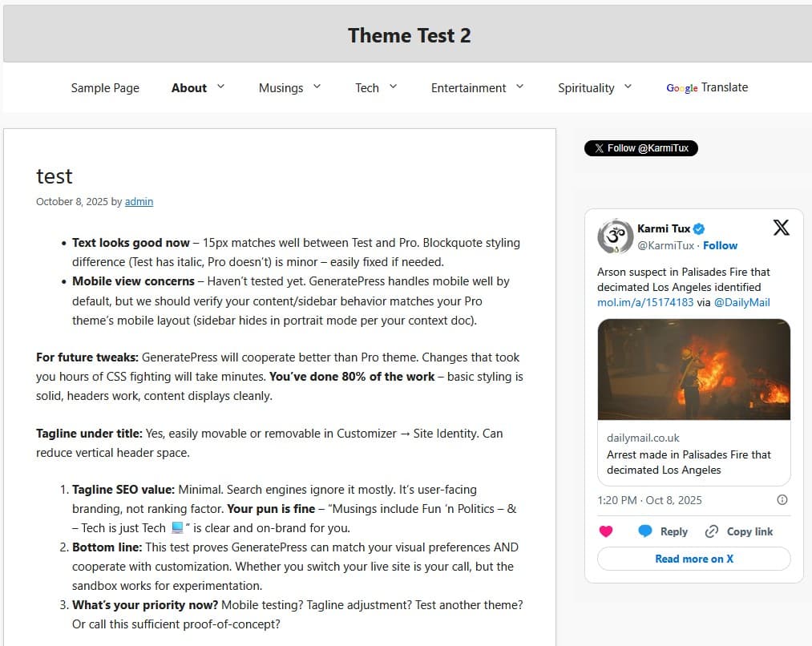Expand the Musings submenu arrow
The width and height of the screenshot is (812, 646).
point(317,87)
